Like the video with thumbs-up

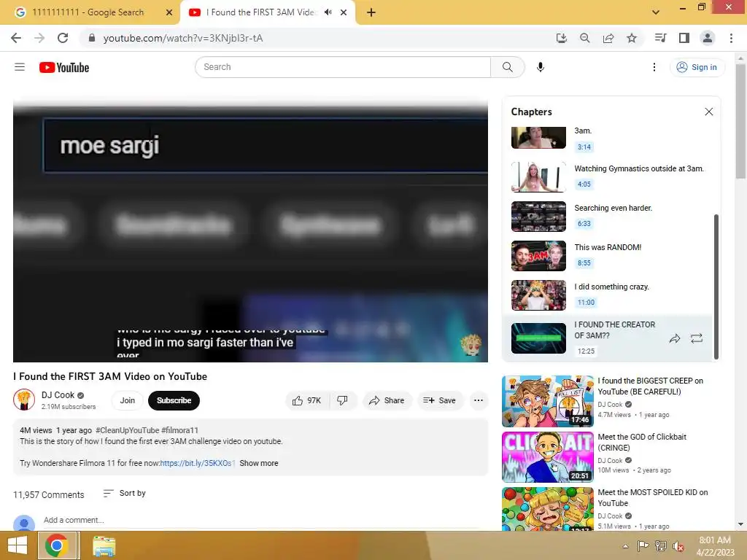[307, 400]
